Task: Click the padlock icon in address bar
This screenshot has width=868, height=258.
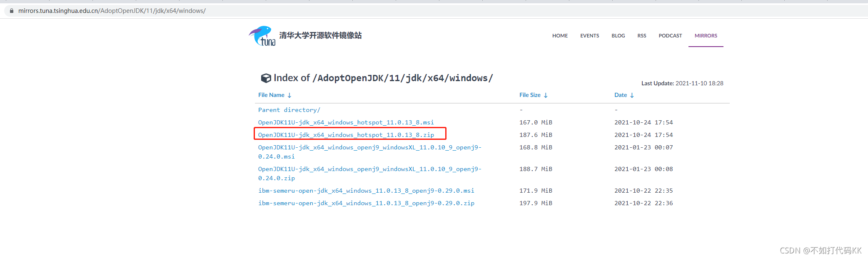Action: (x=12, y=11)
